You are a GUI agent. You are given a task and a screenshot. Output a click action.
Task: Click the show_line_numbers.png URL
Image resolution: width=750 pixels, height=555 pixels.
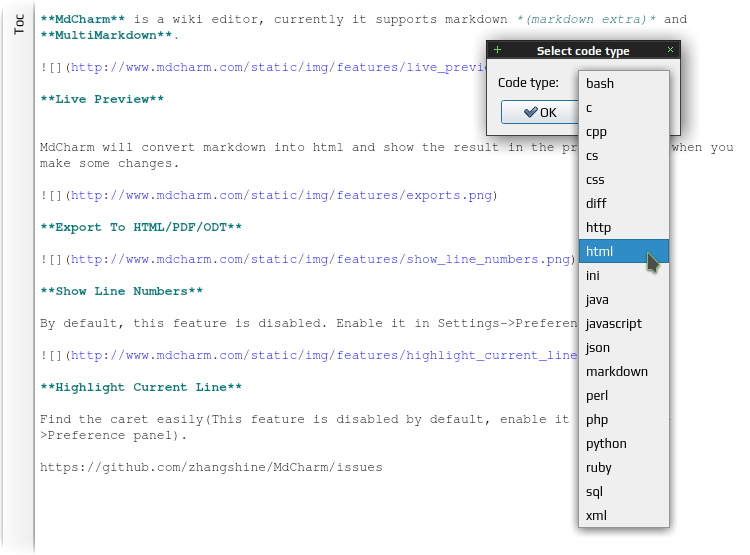click(320, 259)
